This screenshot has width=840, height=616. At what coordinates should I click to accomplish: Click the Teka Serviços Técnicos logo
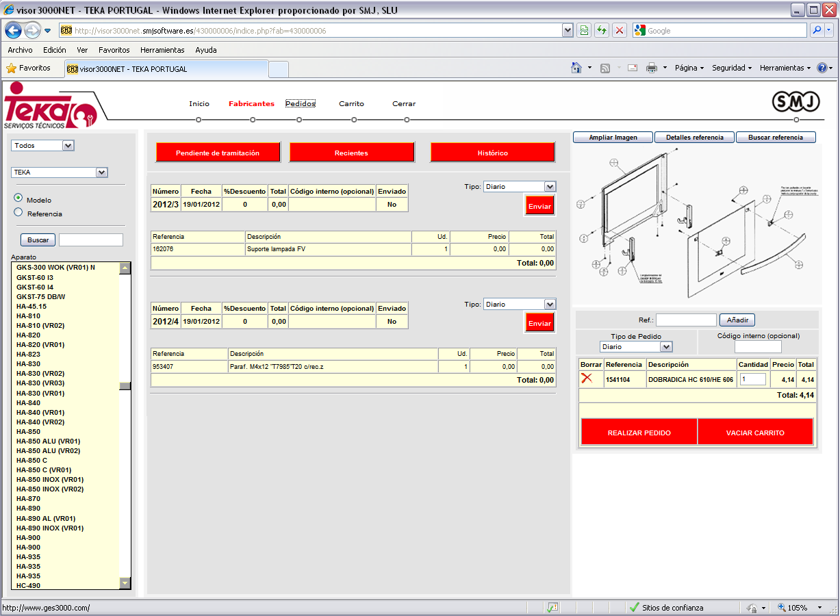tap(51, 105)
